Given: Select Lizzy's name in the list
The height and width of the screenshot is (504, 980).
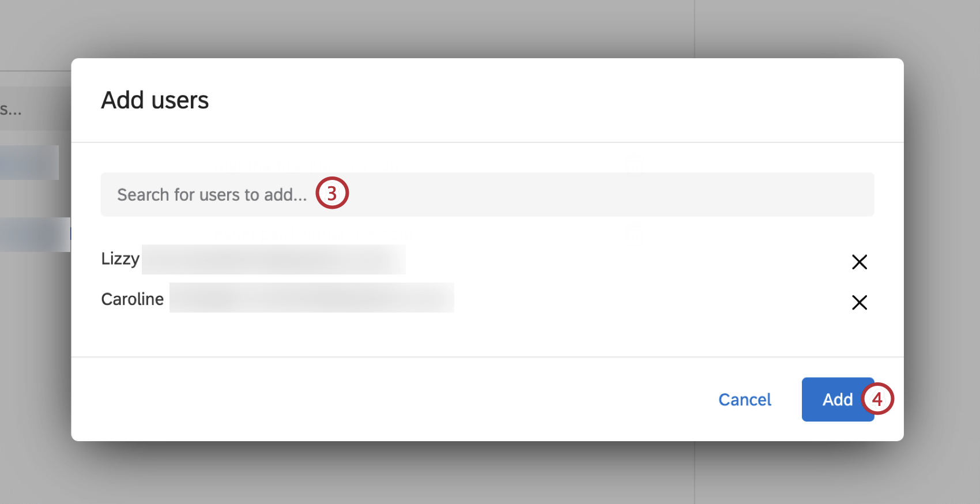Looking at the screenshot, I should pyautogui.click(x=120, y=258).
